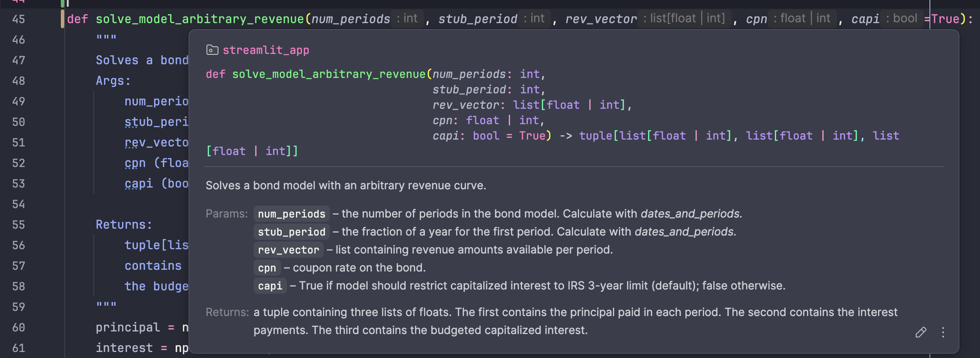Click rev_vector parameter in editor line 45
Viewport: 980px width, 358px height.
click(601, 19)
